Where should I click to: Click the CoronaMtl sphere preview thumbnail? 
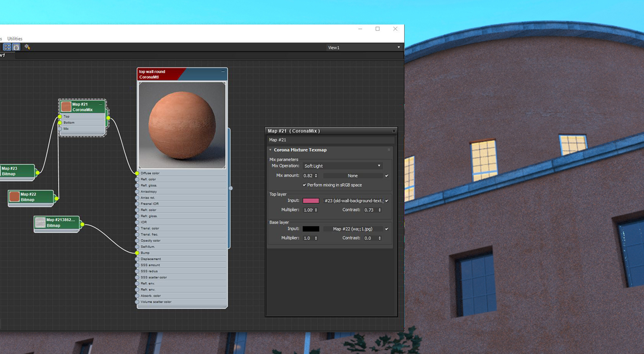coord(182,125)
